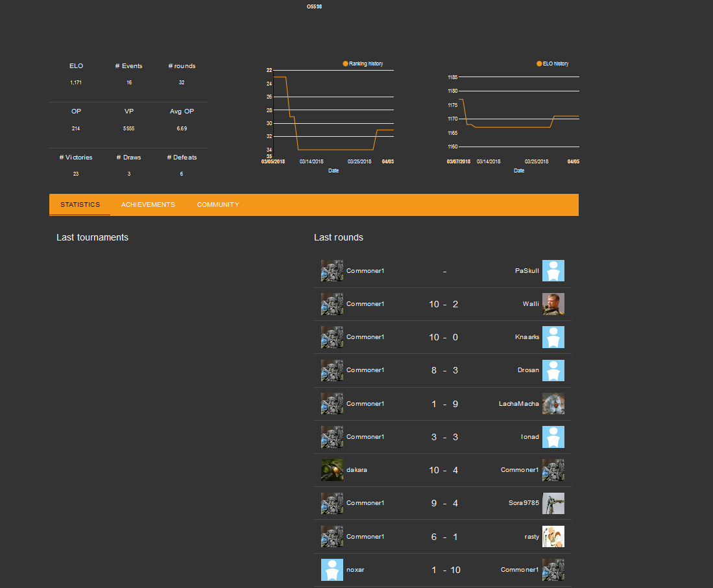
Task: Open rasty player name link
Action: 531,537
